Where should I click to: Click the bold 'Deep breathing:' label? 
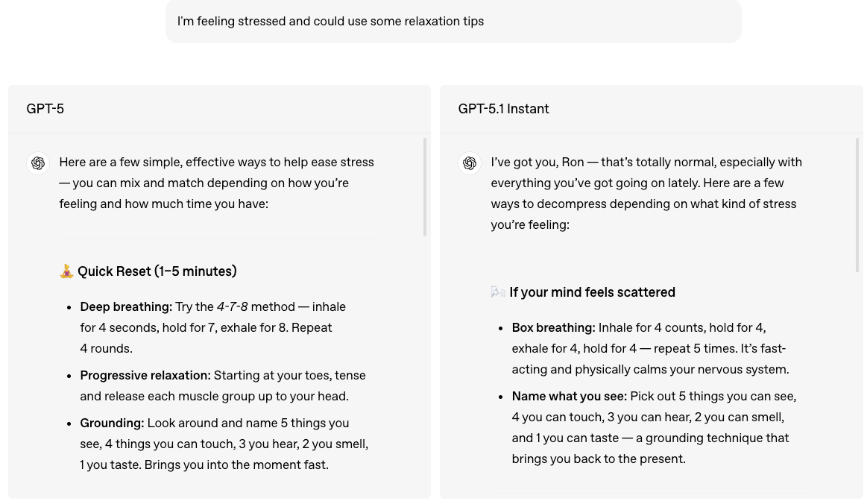(126, 306)
